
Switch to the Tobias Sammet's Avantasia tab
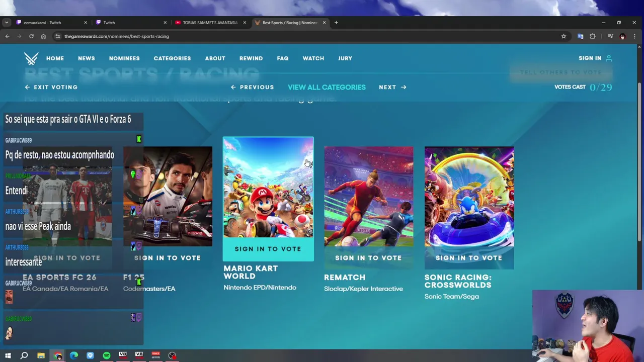(x=210, y=23)
